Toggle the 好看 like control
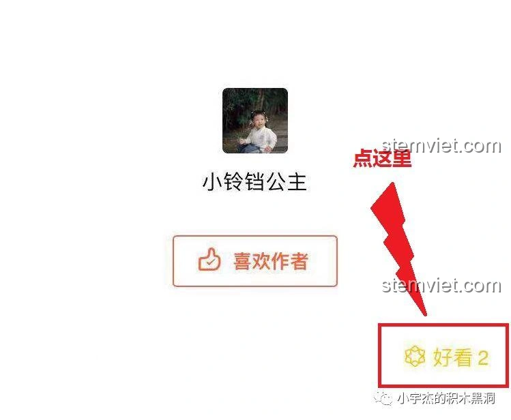511x420 pixels. tap(446, 357)
